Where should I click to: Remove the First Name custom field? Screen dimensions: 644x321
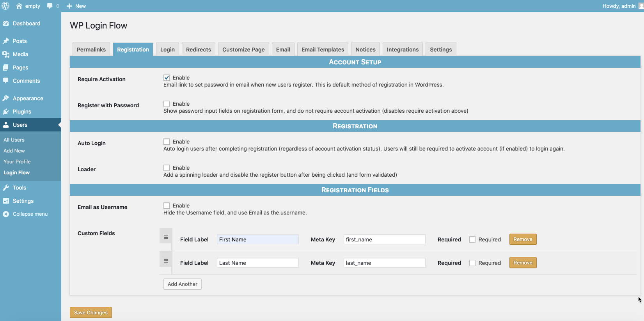[523, 239]
